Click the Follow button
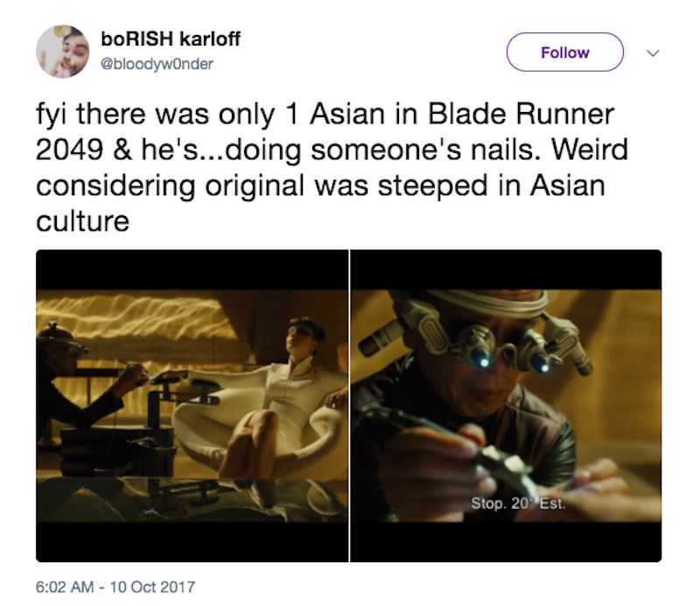 coord(564,52)
